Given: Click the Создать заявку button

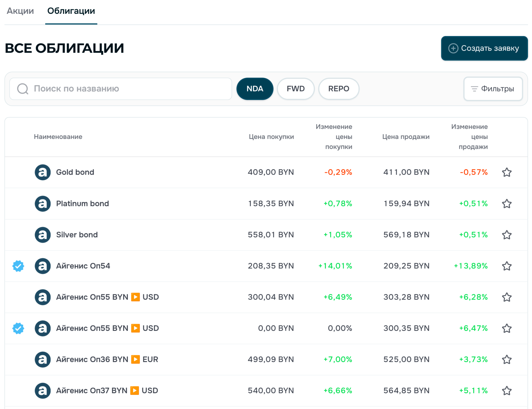Looking at the screenshot, I should [x=484, y=48].
